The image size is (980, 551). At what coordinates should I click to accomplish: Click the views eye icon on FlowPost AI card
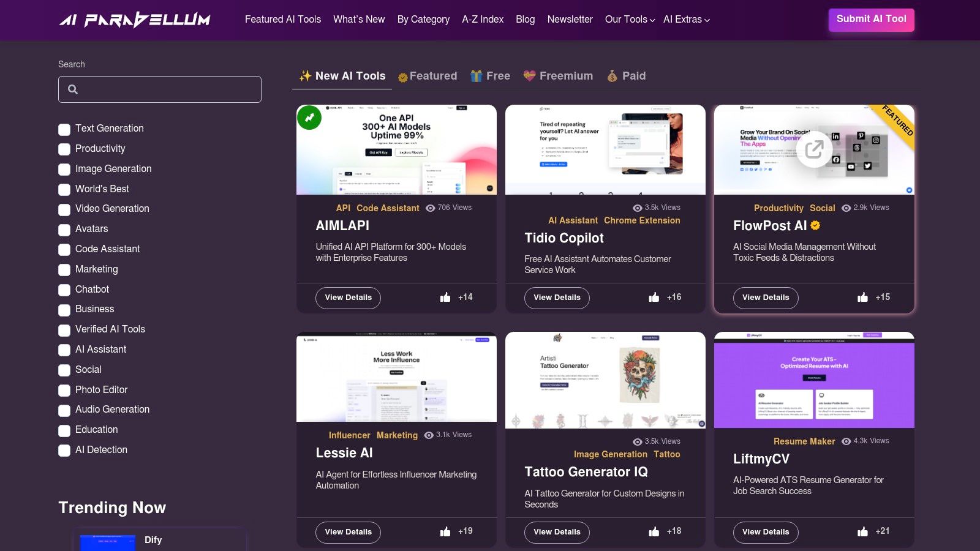846,208
